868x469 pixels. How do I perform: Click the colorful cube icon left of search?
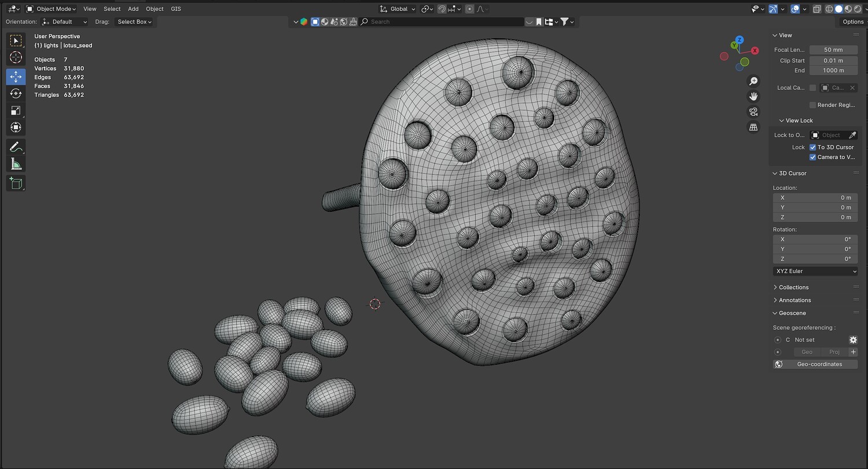pyautogui.click(x=304, y=22)
